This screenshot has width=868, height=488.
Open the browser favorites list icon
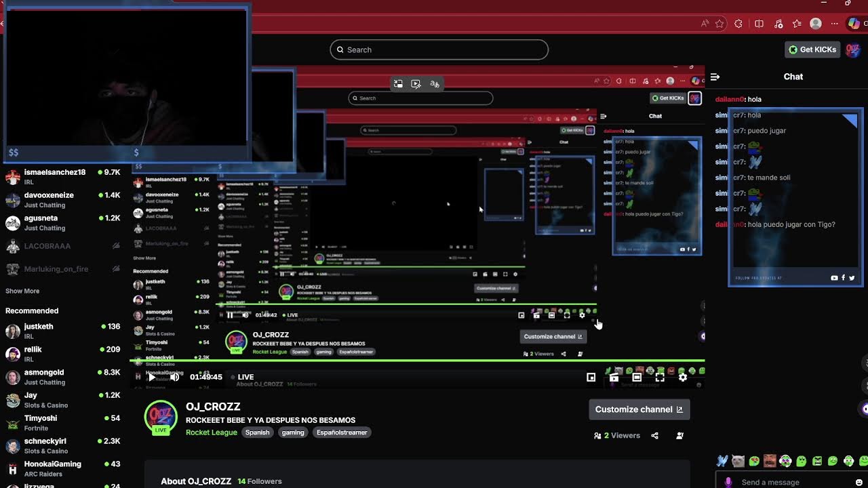[x=797, y=24]
